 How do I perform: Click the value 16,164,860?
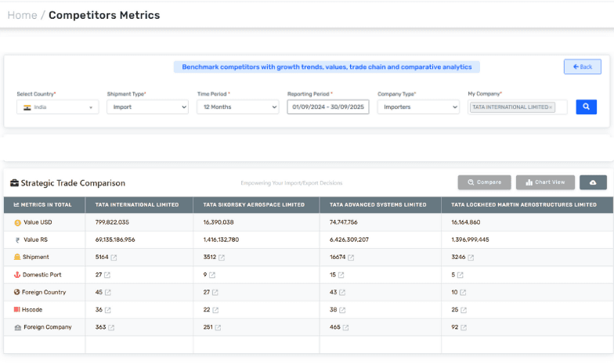pyautogui.click(x=465, y=222)
